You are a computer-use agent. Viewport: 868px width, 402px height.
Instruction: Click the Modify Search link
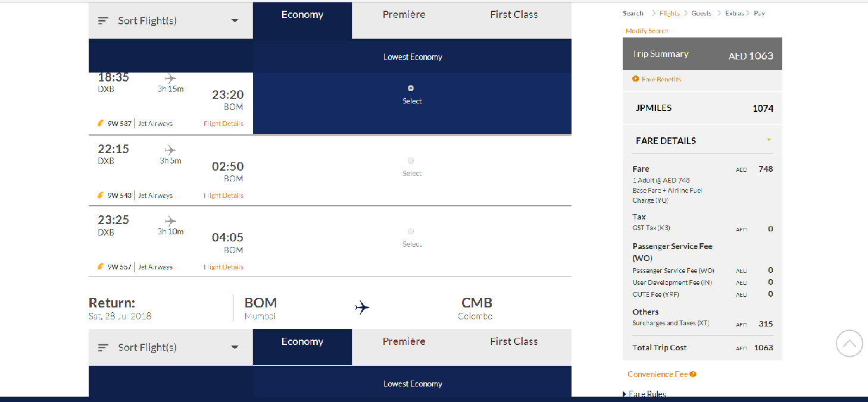(647, 31)
